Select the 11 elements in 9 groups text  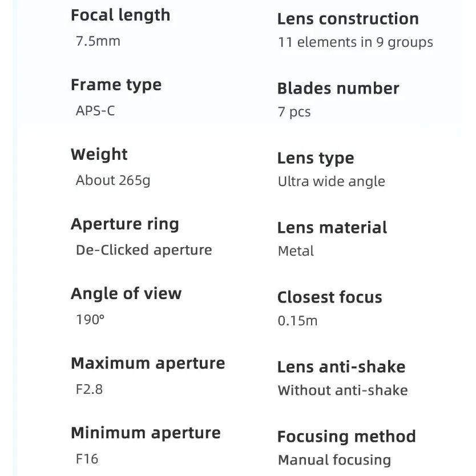(x=355, y=42)
